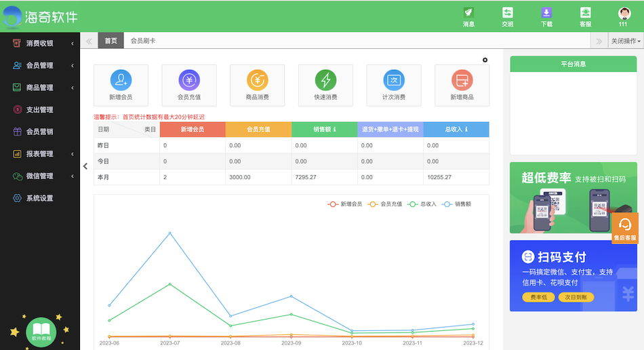Click the 新增会员 add member icon
The image size is (644, 350).
click(121, 81)
